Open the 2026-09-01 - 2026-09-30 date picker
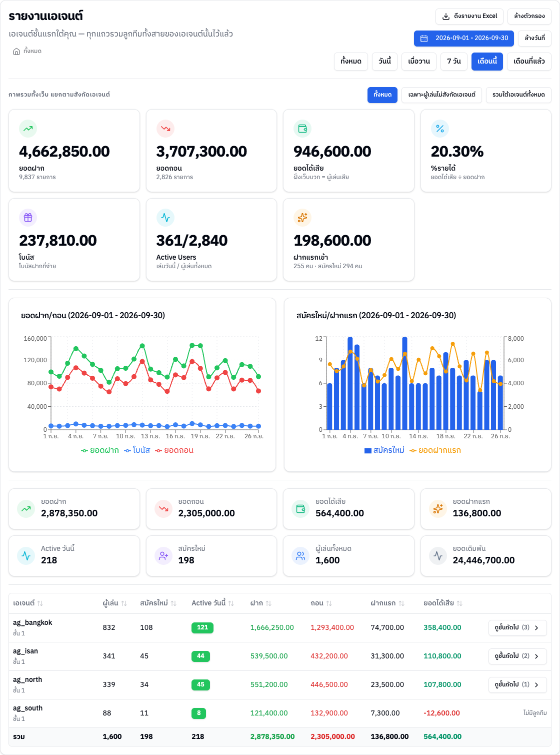Screen dimensions: 560x755 [x=464, y=39]
